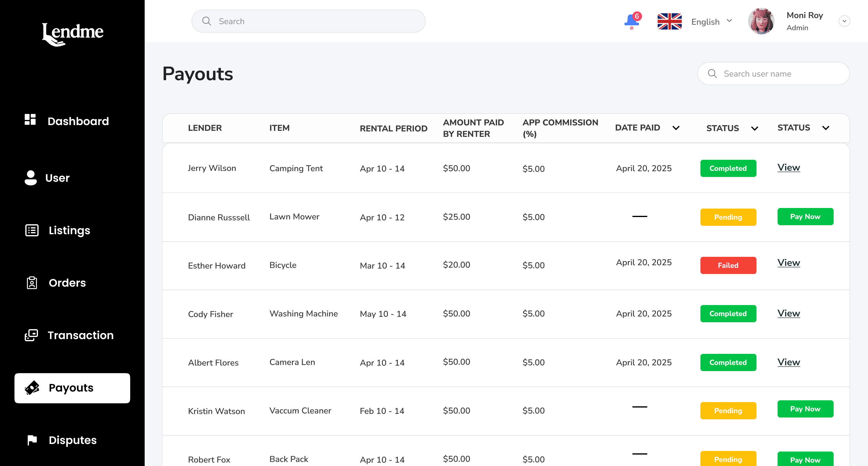Click the notification bell icon

(631, 21)
